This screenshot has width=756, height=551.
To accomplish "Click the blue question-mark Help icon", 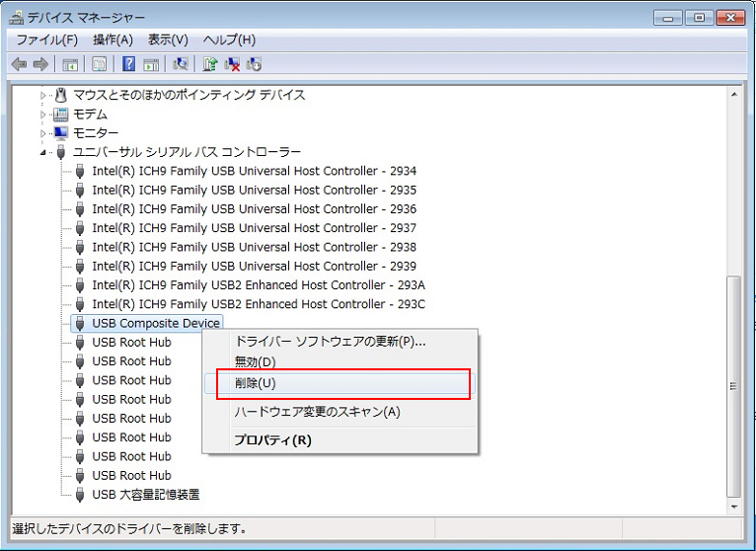I will tap(128, 63).
